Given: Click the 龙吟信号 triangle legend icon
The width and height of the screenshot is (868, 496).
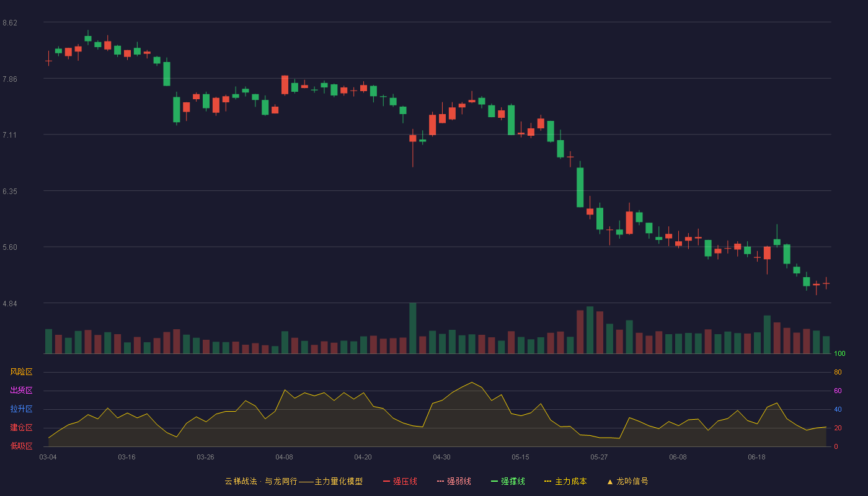Looking at the screenshot, I should (x=610, y=481).
